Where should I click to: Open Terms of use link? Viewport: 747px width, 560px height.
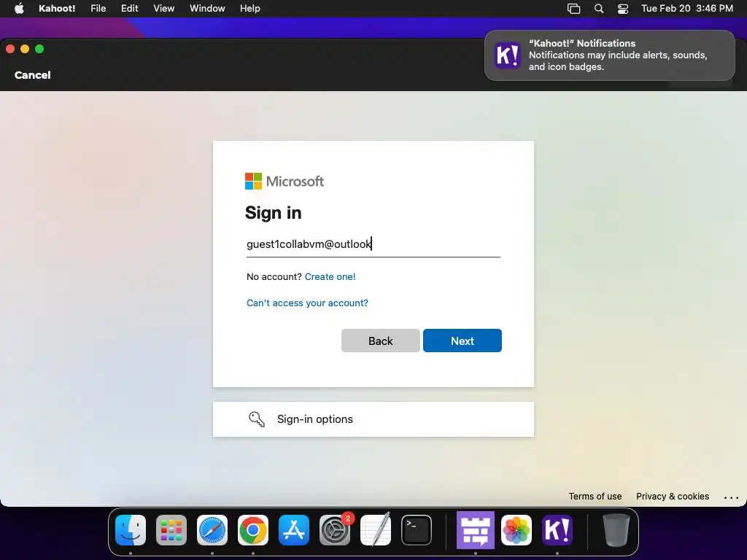tap(595, 496)
